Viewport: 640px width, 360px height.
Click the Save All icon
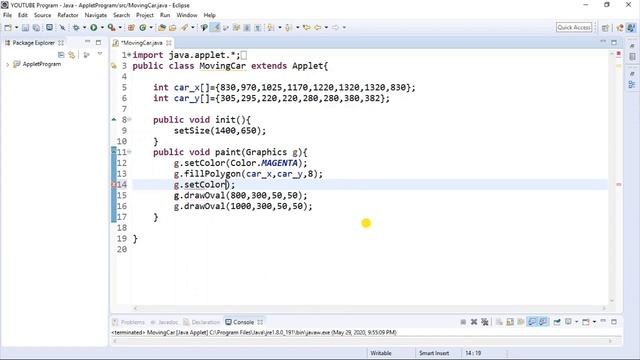(36, 27)
